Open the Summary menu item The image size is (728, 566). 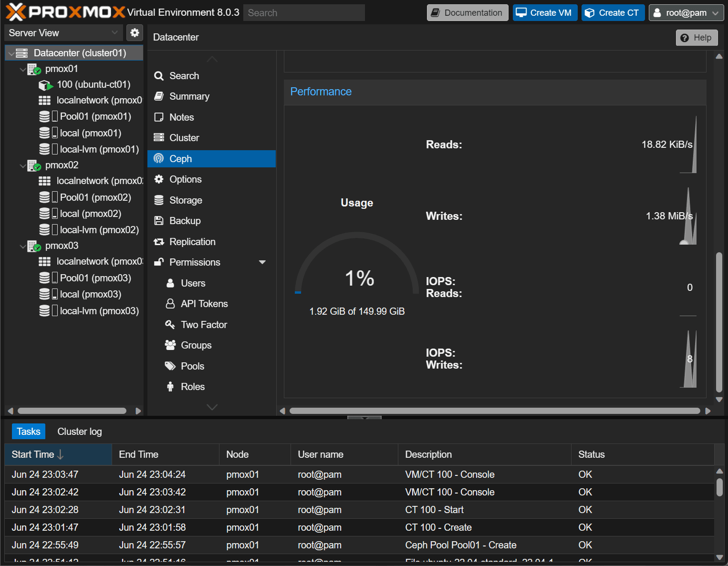point(189,96)
